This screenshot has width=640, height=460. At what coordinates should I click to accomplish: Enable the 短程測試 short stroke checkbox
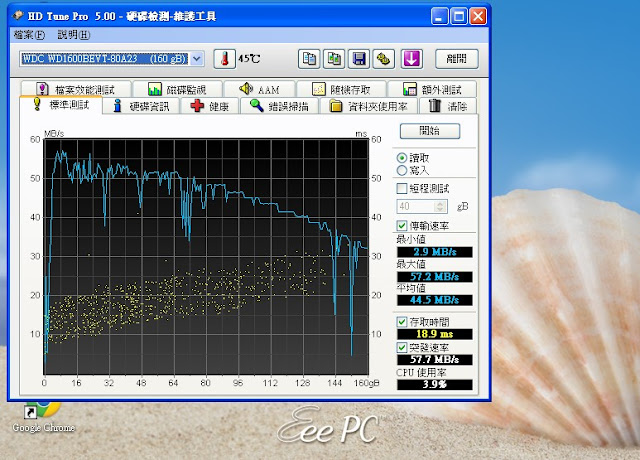coord(402,188)
